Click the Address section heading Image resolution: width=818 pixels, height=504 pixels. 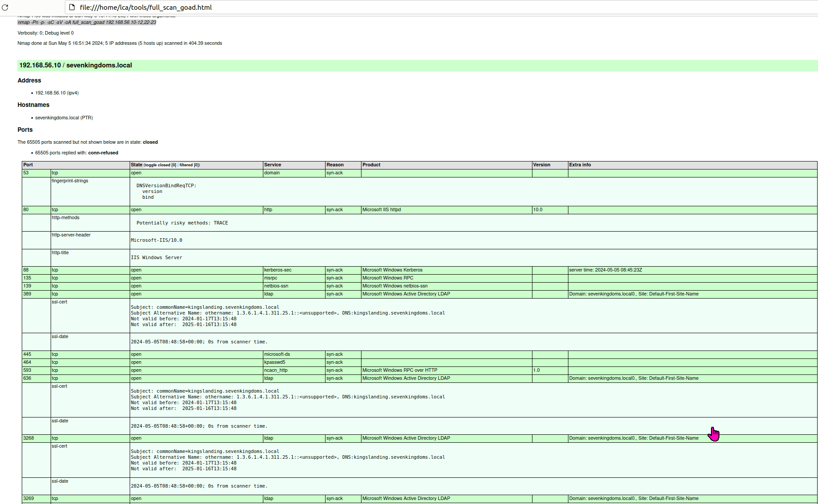point(29,80)
